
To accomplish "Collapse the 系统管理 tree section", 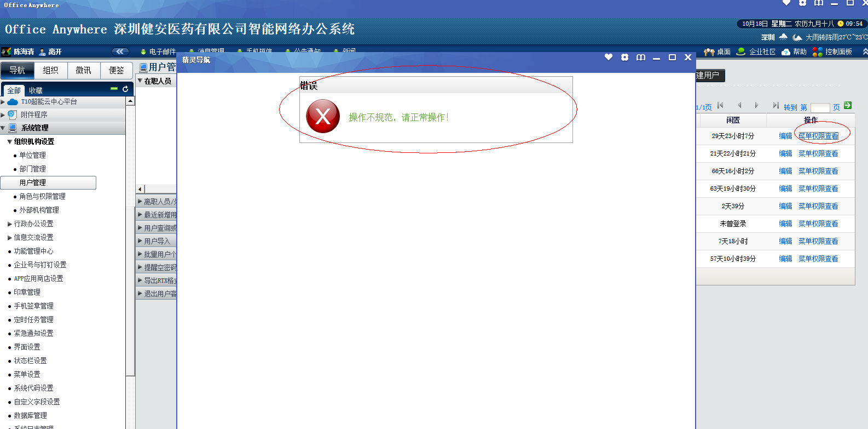I will click(x=3, y=128).
